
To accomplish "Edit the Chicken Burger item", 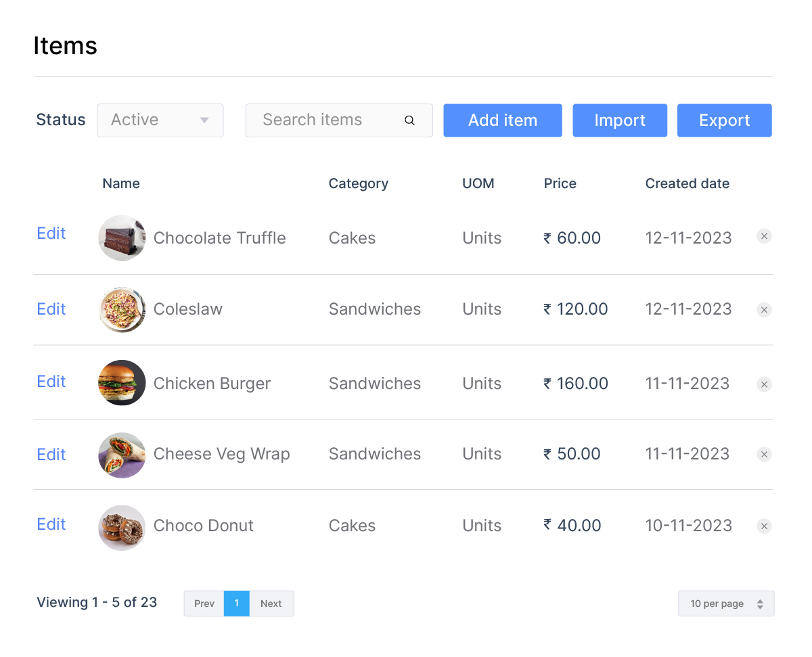I will [51, 382].
